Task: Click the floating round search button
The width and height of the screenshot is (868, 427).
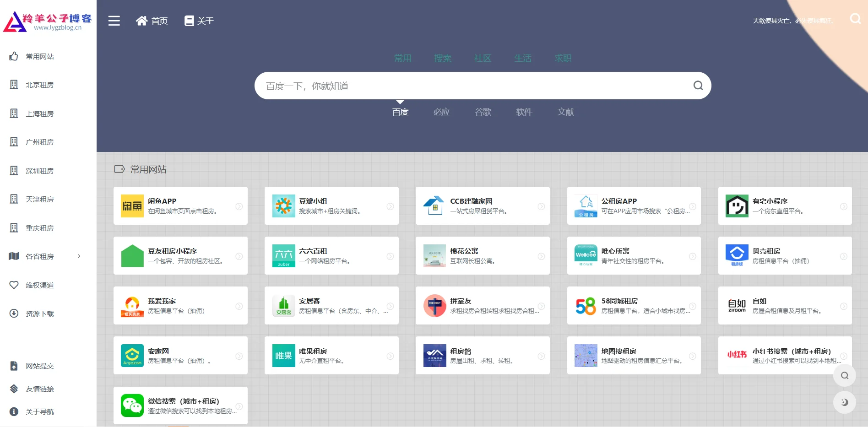Action: click(x=844, y=376)
